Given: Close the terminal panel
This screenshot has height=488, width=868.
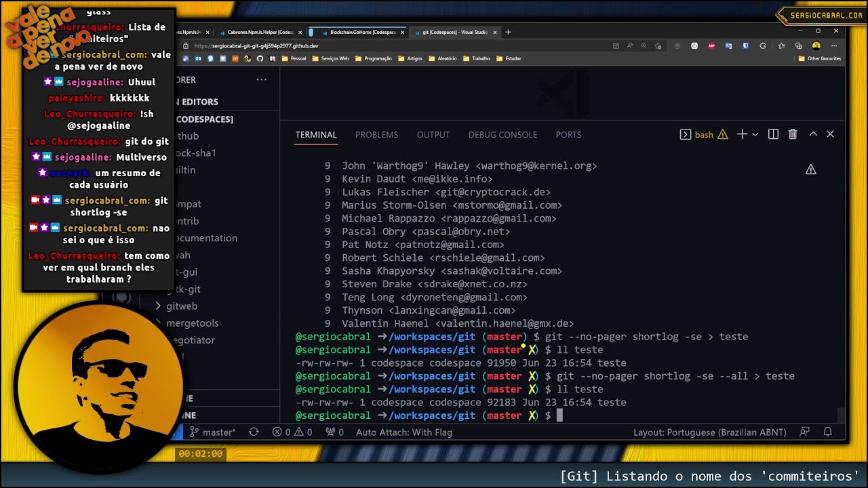Looking at the screenshot, I should [x=830, y=134].
